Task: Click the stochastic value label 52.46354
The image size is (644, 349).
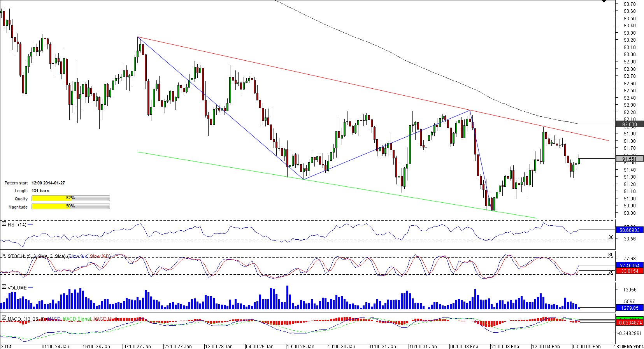Action: coord(630,265)
